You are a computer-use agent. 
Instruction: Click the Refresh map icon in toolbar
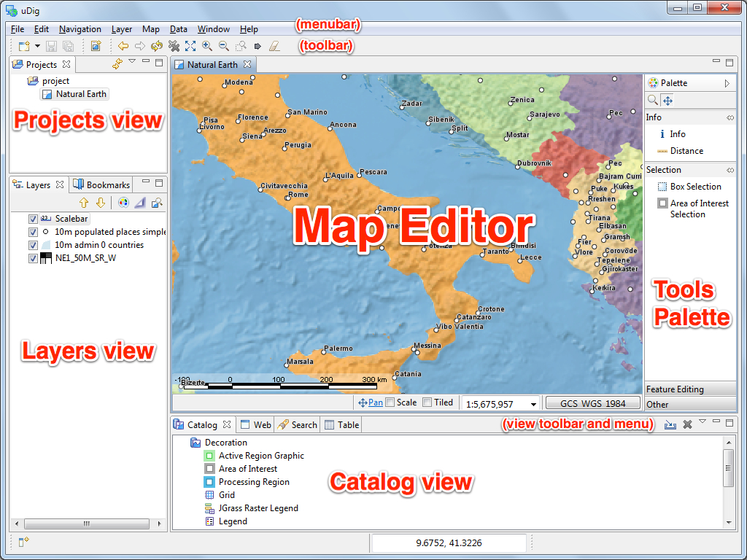pyautogui.click(x=157, y=46)
